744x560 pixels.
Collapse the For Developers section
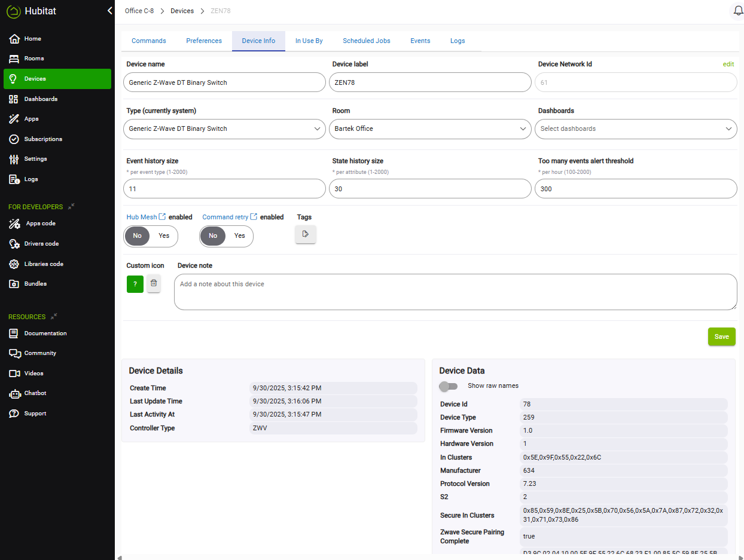coord(71,207)
